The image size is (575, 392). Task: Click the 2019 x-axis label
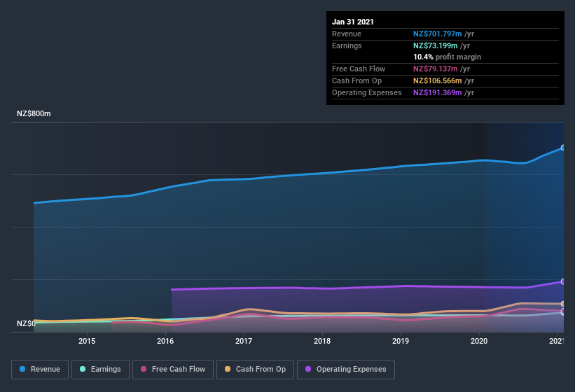401,341
